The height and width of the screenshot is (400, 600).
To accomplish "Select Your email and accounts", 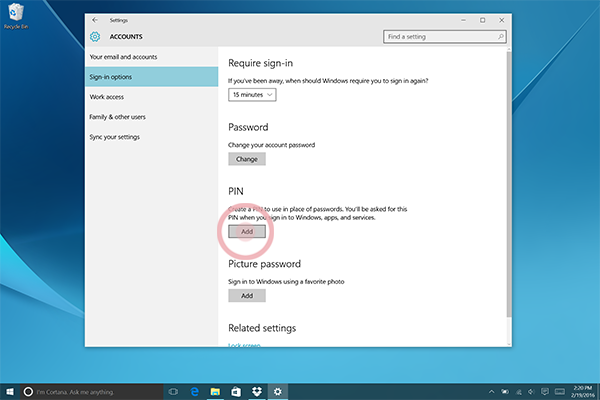I will (x=152, y=57).
